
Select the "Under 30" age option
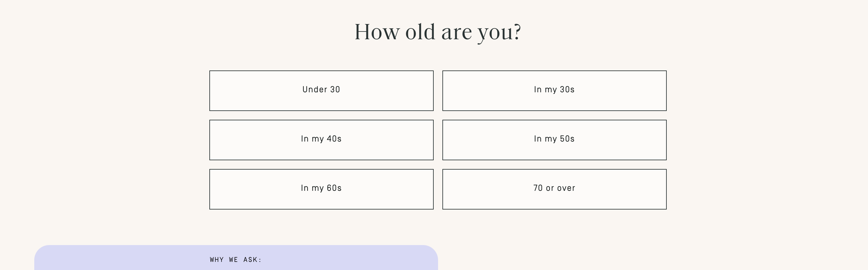(321, 90)
